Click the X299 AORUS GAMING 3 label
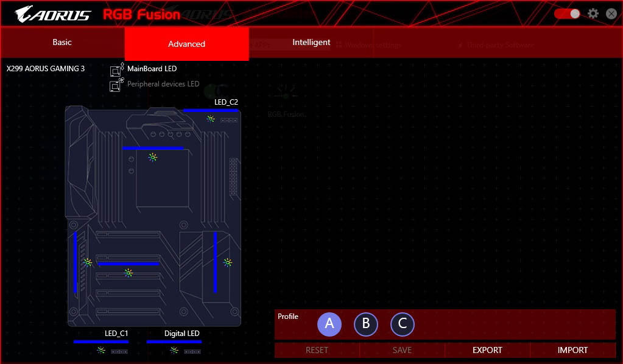This screenshot has height=364, width=623. pos(46,69)
